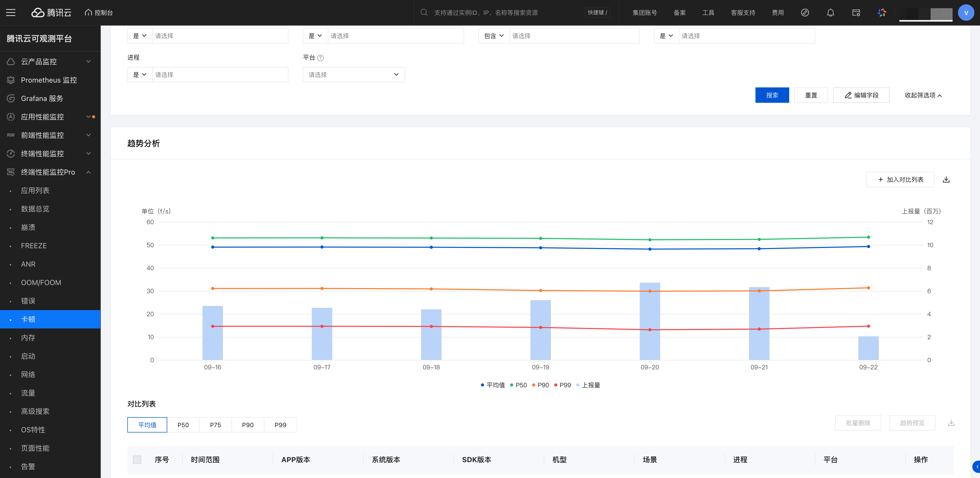This screenshot has height=478, width=980.
Task: Open the 平台 请选择 dropdown
Action: pyautogui.click(x=353, y=75)
